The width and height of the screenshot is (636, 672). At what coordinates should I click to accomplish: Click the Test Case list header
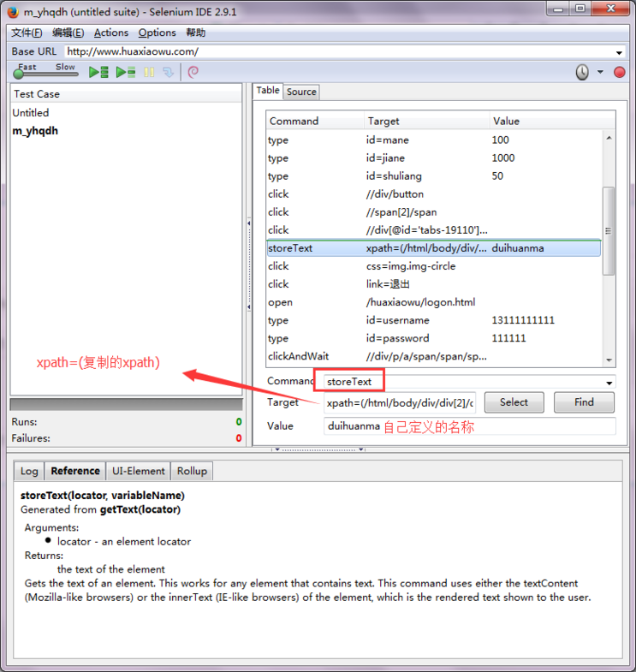coord(126,94)
